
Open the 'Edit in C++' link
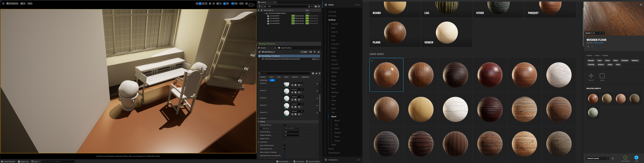click(x=316, y=59)
